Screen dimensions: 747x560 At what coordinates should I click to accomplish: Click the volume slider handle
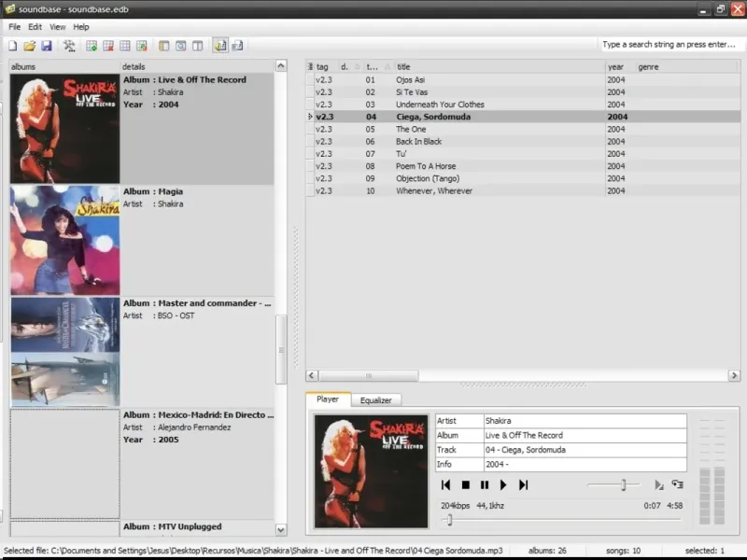click(x=623, y=484)
